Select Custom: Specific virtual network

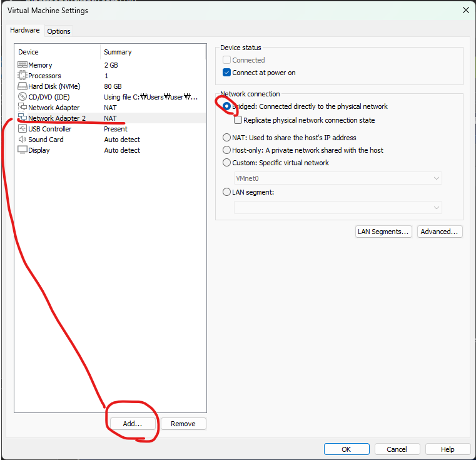pyautogui.click(x=226, y=163)
